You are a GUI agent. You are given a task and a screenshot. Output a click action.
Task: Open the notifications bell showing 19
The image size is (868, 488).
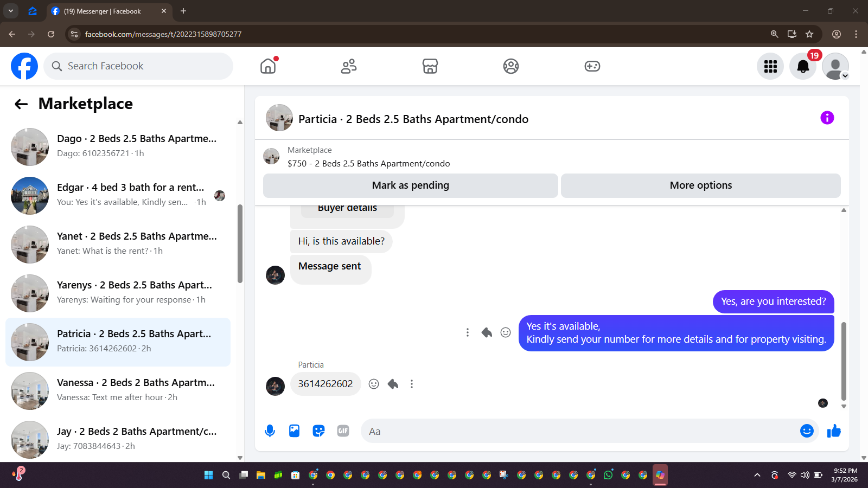pos(803,66)
